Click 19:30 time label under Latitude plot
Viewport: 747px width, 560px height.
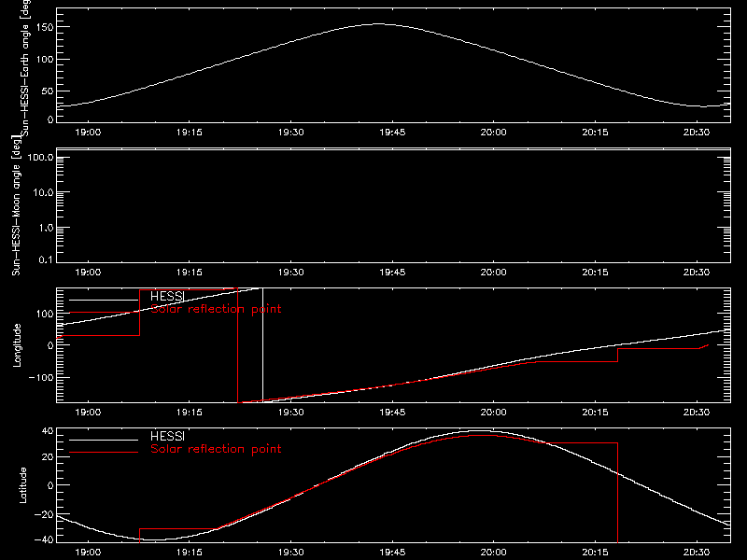tap(291, 553)
